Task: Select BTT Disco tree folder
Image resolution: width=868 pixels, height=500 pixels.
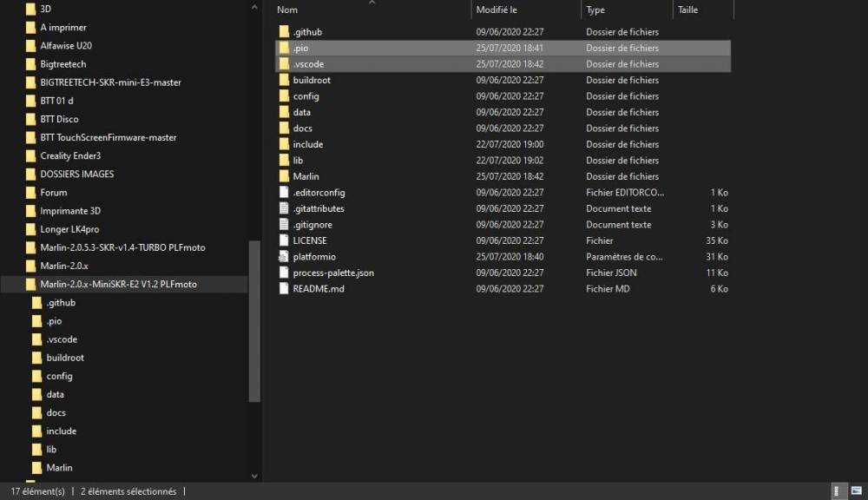Action: tap(59, 119)
